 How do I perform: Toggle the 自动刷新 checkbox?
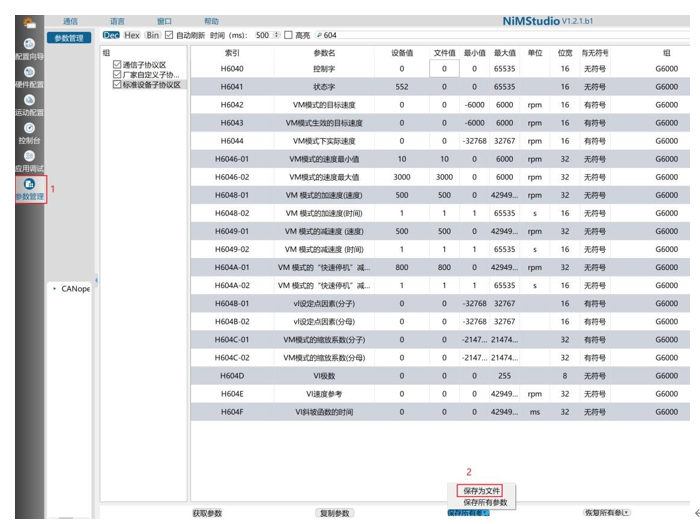(169, 35)
